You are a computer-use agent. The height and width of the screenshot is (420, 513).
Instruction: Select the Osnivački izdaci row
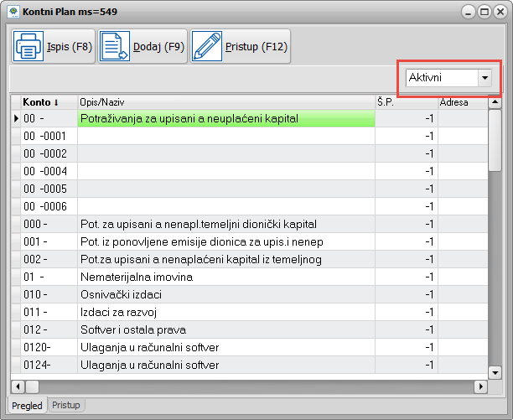click(225, 294)
